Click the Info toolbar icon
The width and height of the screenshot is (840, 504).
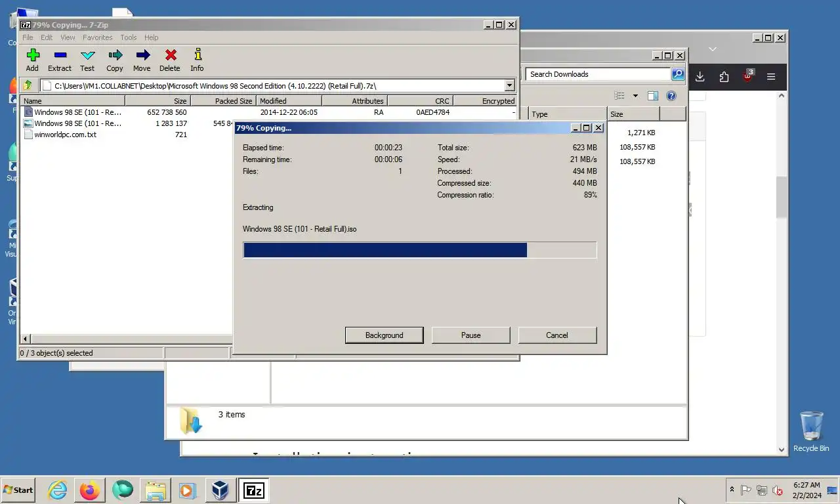coord(197,60)
